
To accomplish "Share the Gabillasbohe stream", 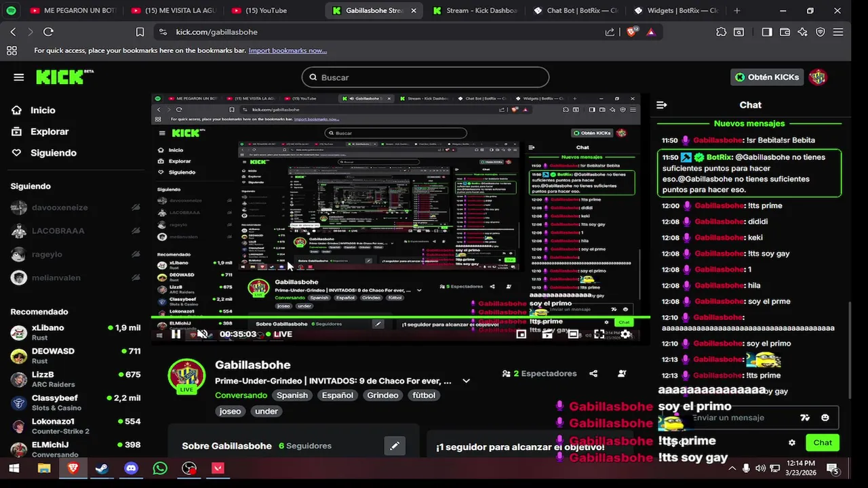I will click(593, 373).
